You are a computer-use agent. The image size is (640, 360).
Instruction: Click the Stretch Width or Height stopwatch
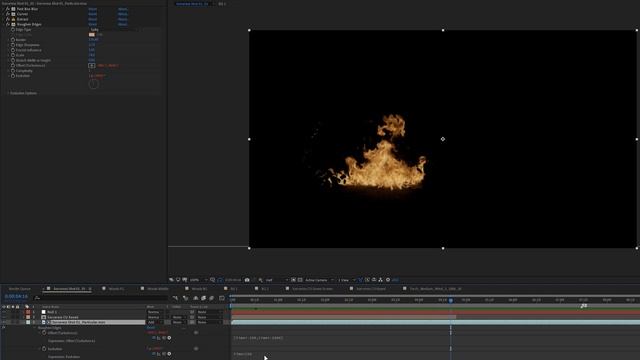[13, 60]
